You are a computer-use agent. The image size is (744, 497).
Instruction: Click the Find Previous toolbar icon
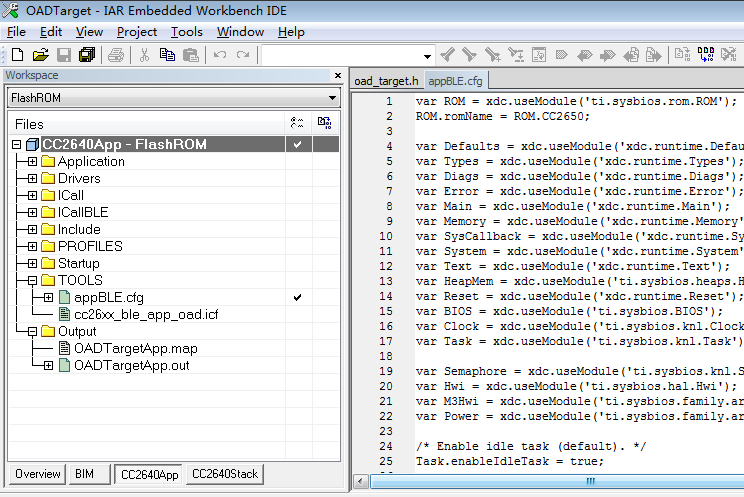(x=447, y=55)
